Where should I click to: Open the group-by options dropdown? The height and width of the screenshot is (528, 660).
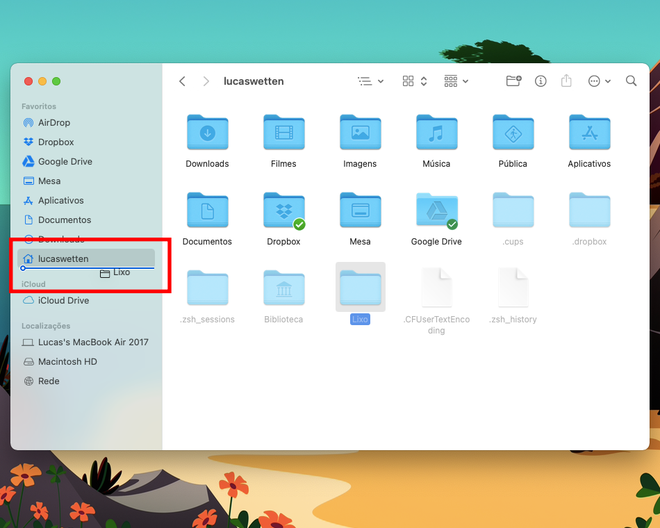(x=456, y=81)
